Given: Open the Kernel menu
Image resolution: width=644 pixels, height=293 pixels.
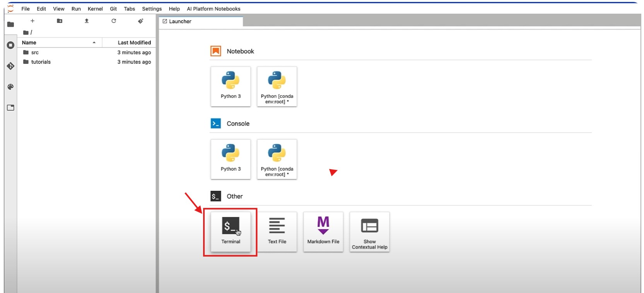Looking at the screenshot, I should [x=95, y=9].
